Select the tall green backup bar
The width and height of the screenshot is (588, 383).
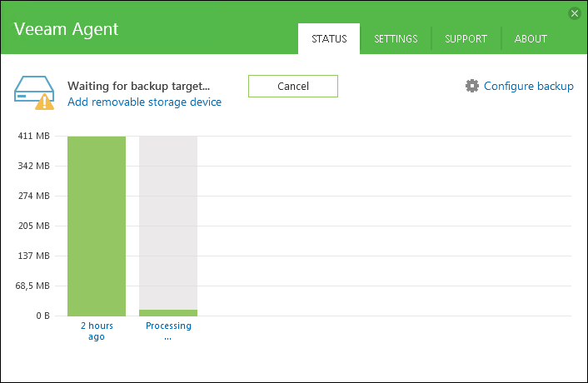(x=97, y=225)
